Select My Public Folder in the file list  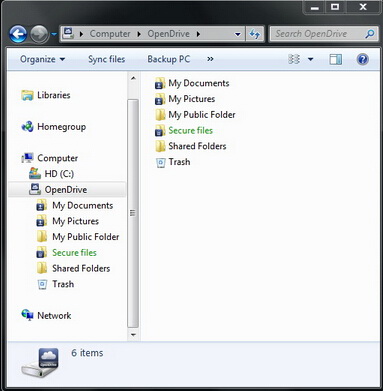202,115
